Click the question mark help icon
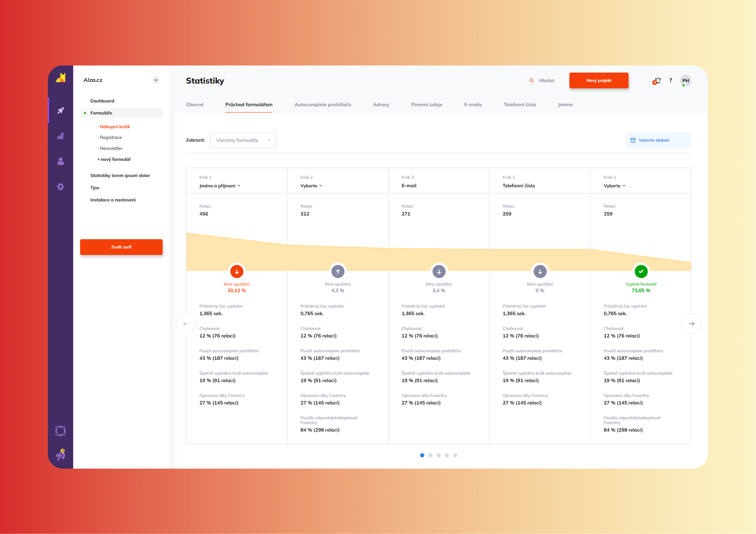 (x=670, y=80)
